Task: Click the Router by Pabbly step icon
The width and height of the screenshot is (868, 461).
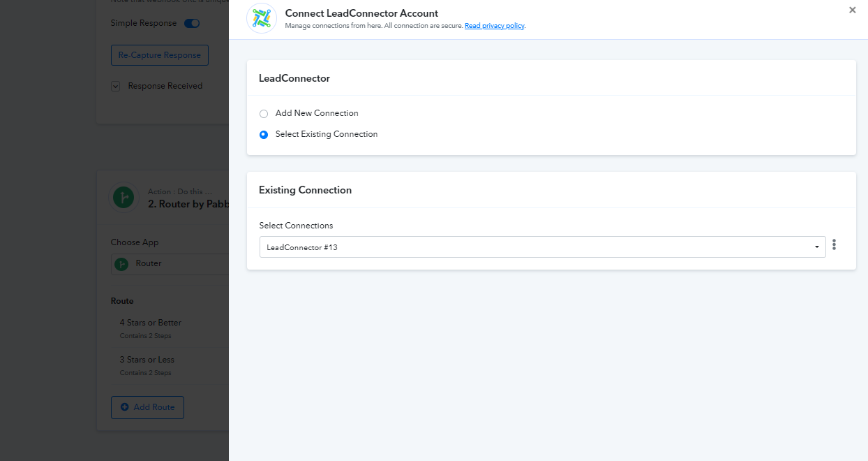Action: coord(124,198)
